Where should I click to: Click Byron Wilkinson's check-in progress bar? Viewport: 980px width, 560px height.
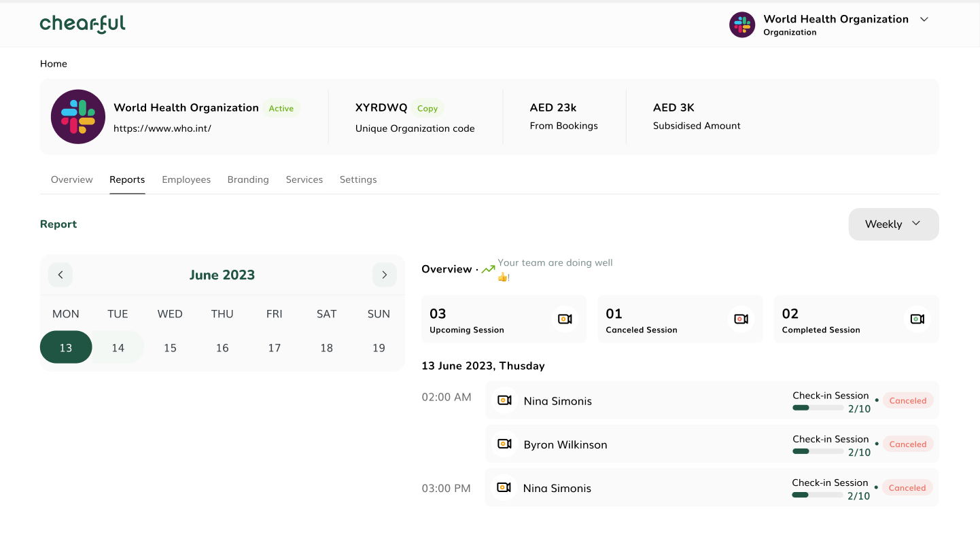coord(817,451)
